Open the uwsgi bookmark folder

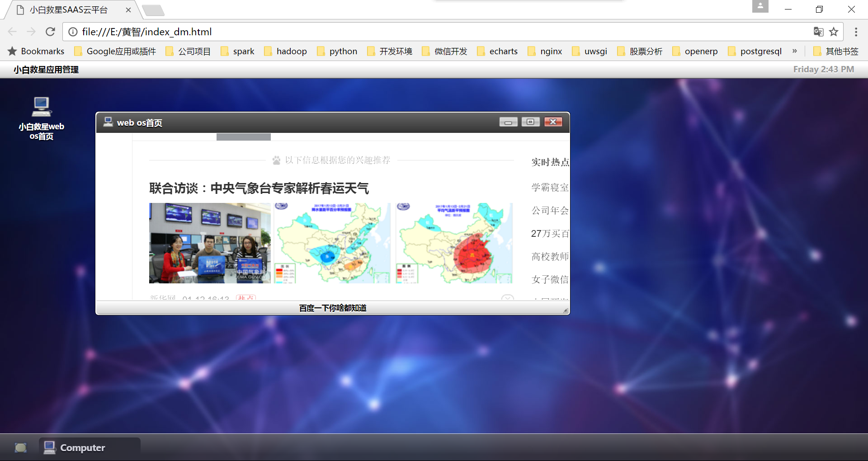(x=590, y=52)
